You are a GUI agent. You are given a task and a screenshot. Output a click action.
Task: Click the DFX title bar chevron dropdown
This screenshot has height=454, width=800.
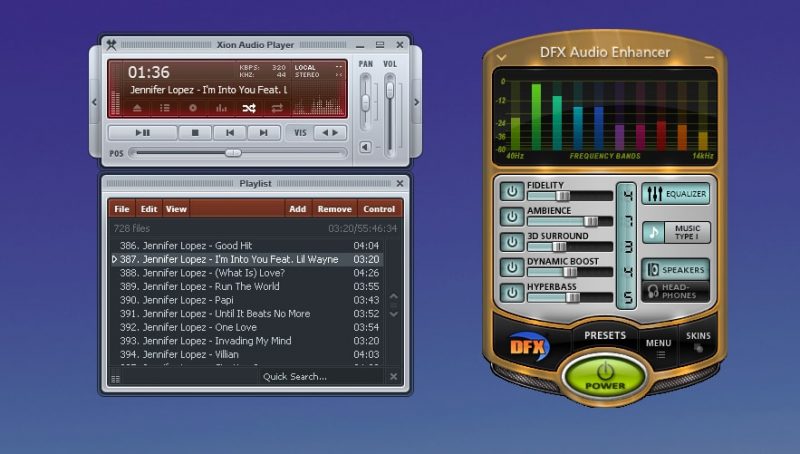tap(502, 58)
